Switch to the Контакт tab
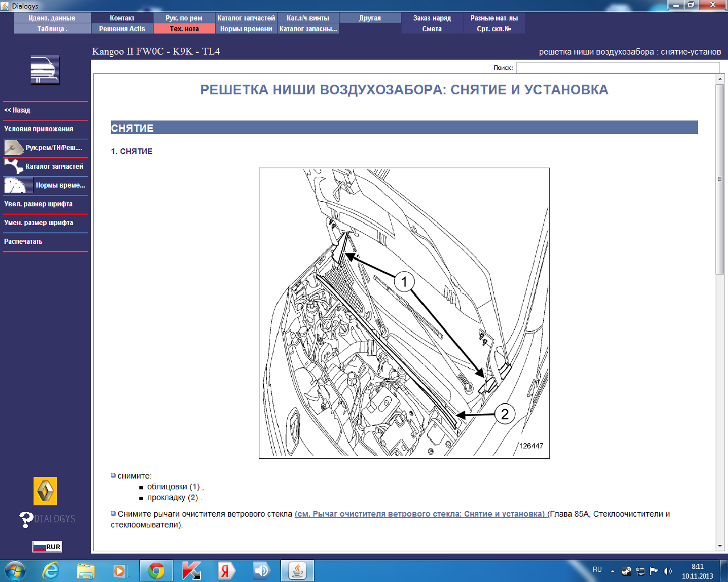 click(122, 18)
